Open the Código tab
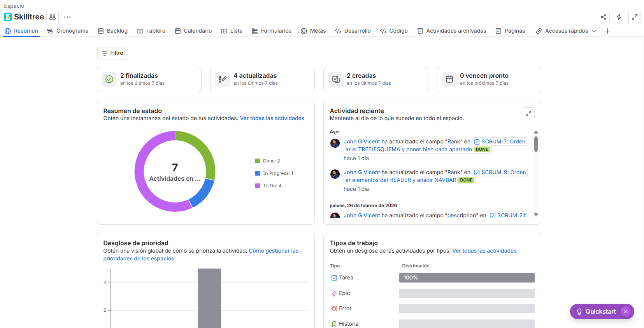 coord(394,31)
